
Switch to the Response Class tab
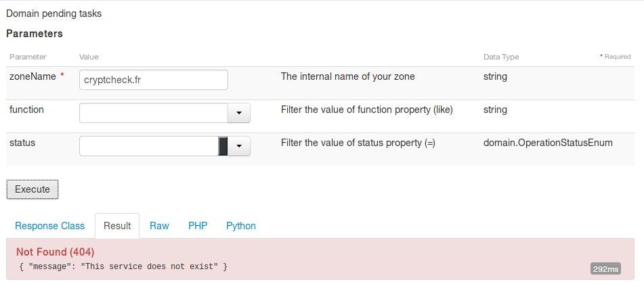pos(49,226)
